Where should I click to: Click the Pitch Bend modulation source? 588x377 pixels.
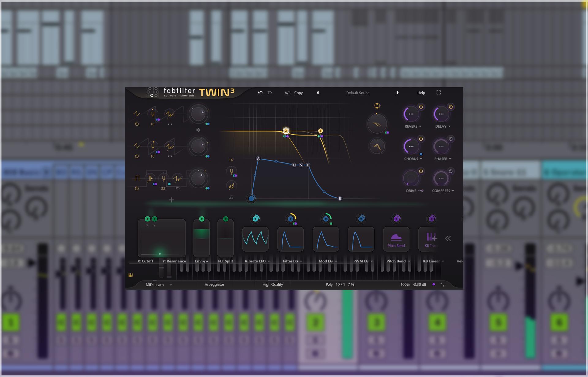[x=396, y=239]
